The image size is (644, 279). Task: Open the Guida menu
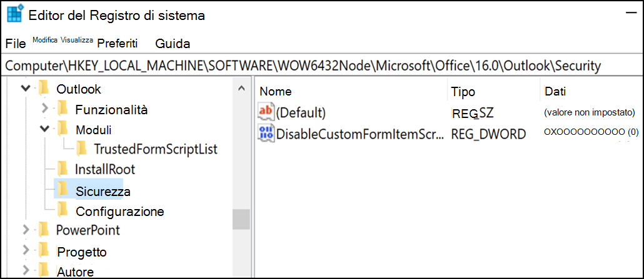pyautogui.click(x=173, y=44)
